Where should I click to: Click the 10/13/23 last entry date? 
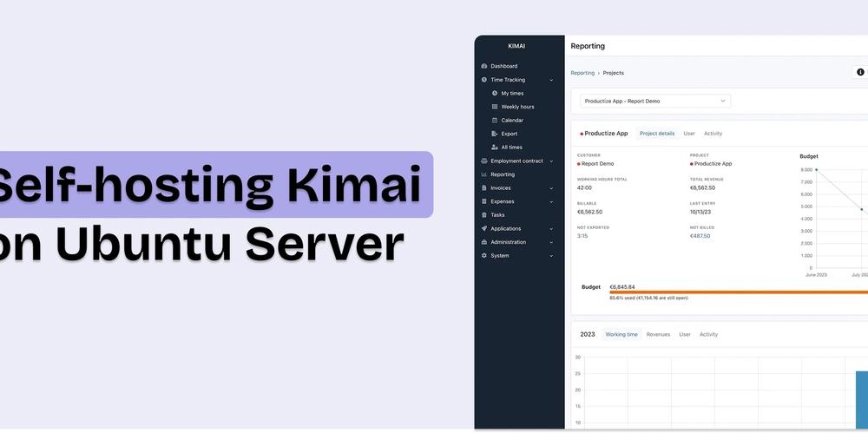(700, 212)
